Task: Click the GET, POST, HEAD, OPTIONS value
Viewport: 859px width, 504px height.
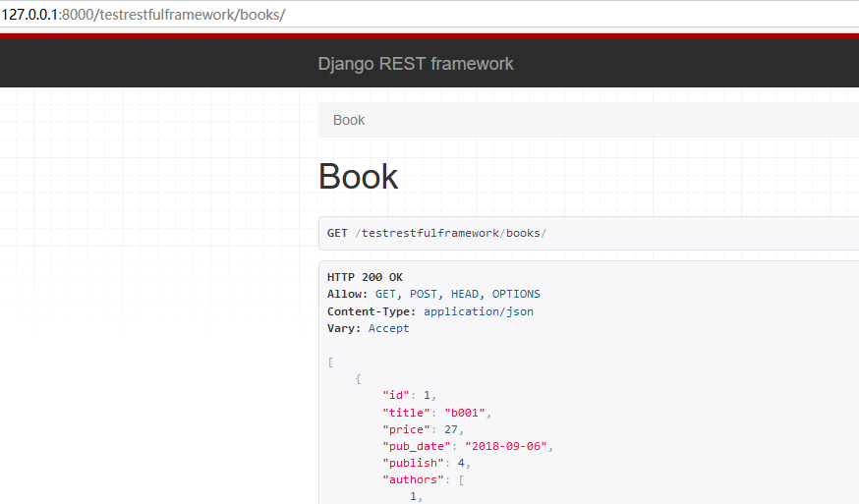Action: pyautogui.click(x=457, y=294)
